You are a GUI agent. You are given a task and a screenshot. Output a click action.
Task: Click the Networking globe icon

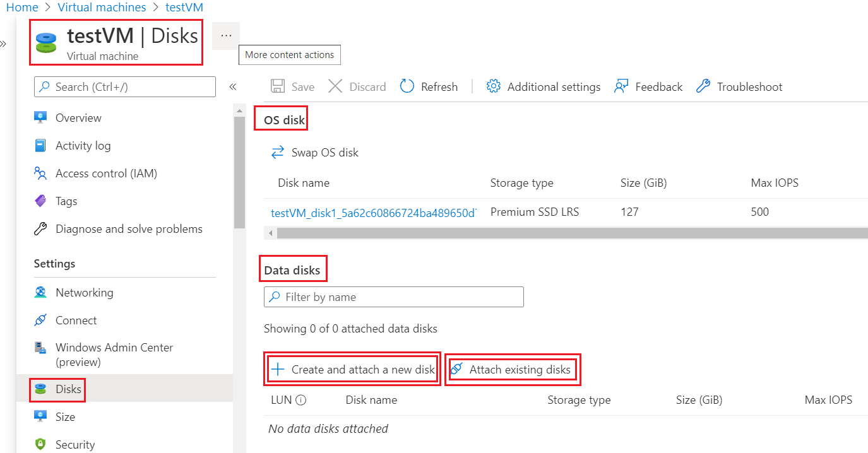point(40,293)
